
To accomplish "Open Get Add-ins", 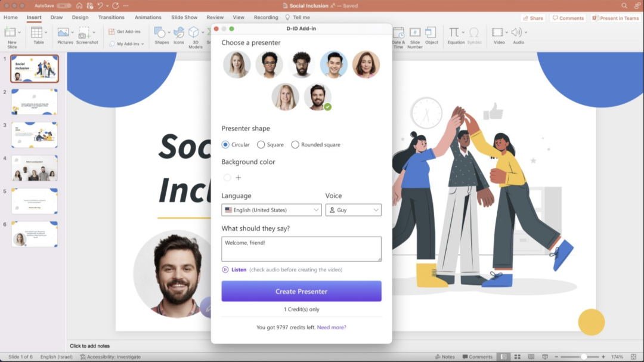I will point(125,32).
